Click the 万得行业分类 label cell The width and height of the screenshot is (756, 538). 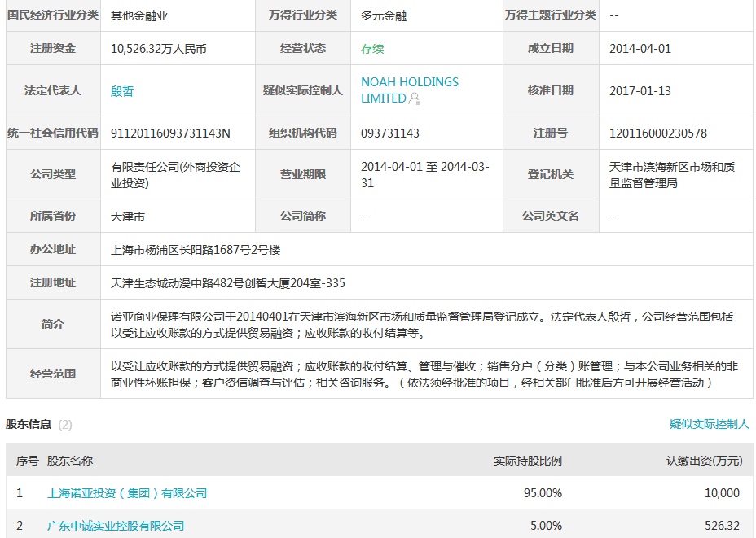303,15
